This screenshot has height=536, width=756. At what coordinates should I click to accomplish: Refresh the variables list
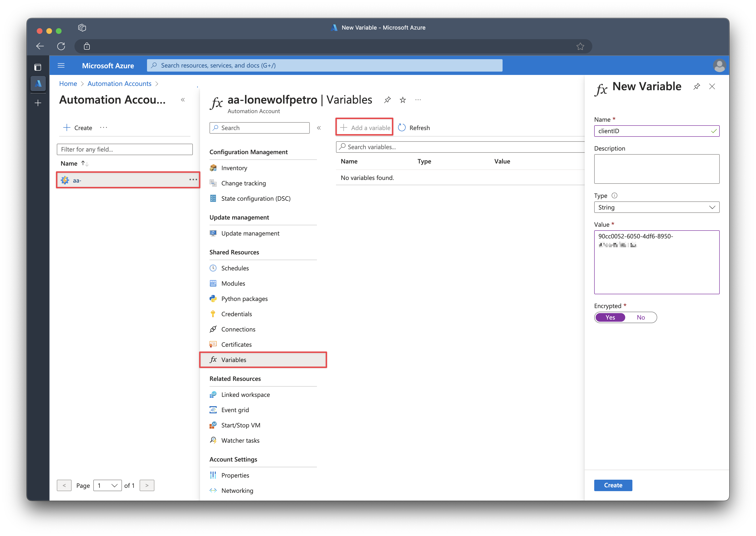click(414, 128)
